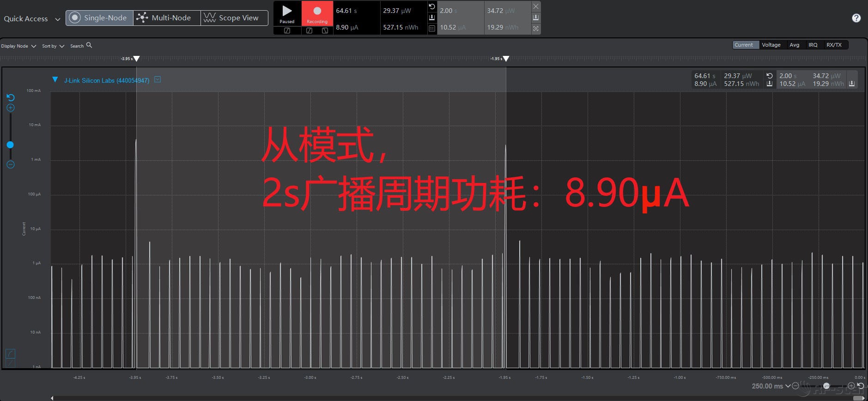The image size is (868, 401).
Task: Open the help question mark
Action: [x=856, y=18]
